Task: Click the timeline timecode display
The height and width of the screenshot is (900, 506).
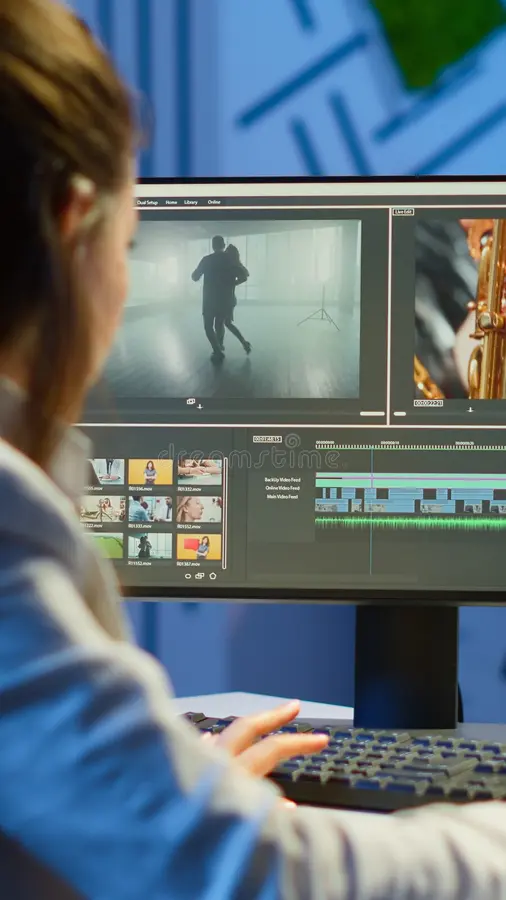Action: tap(267, 439)
